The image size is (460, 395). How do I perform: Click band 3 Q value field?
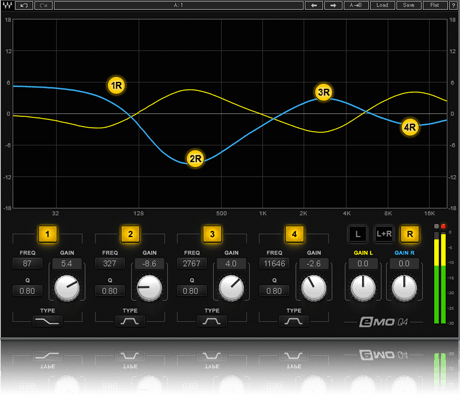191,291
